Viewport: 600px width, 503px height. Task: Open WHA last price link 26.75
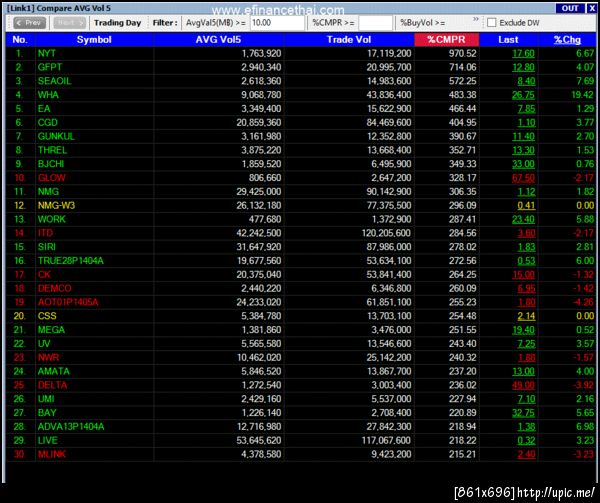coord(523,95)
